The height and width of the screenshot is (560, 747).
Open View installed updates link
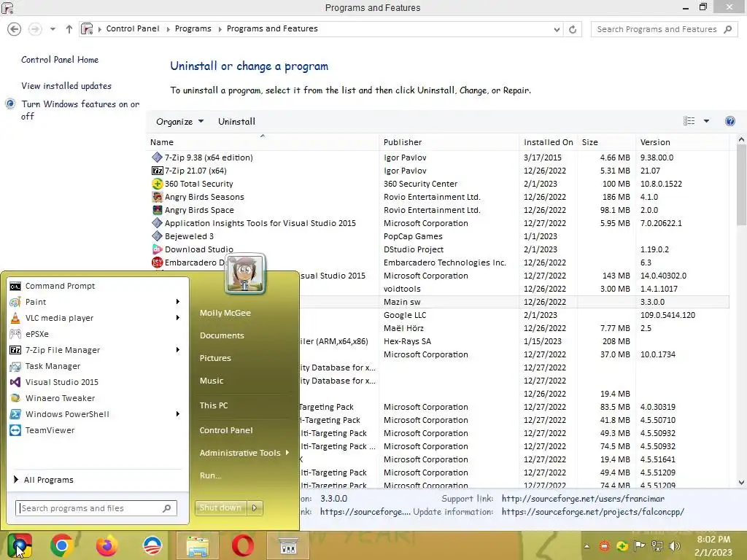66,86
